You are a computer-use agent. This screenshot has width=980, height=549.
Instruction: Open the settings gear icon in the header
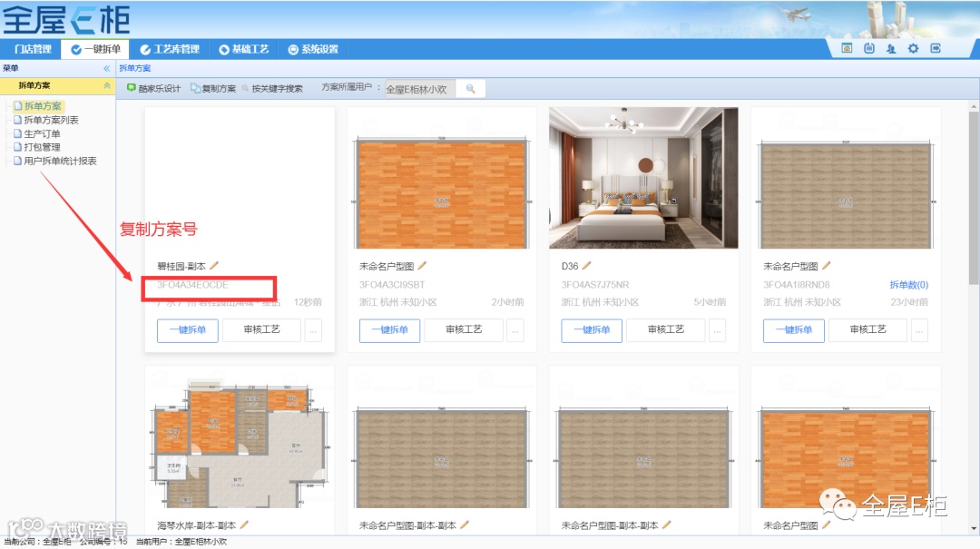click(913, 48)
